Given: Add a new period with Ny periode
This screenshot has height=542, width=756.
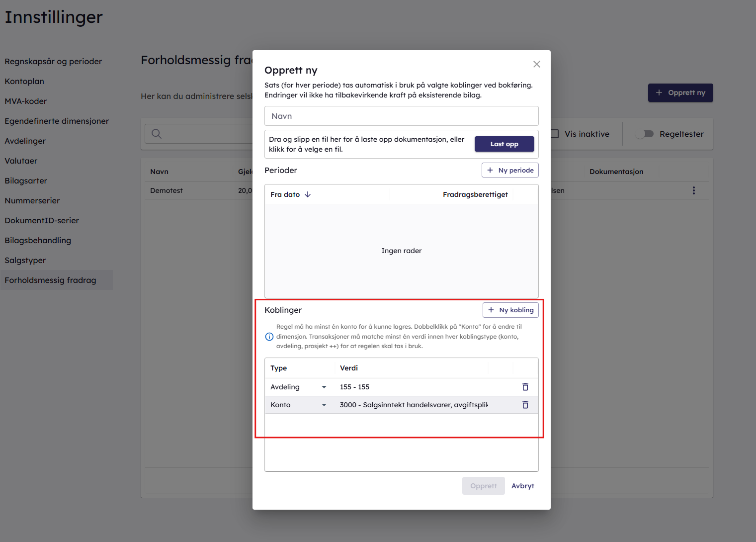Looking at the screenshot, I should pos(510,170).
